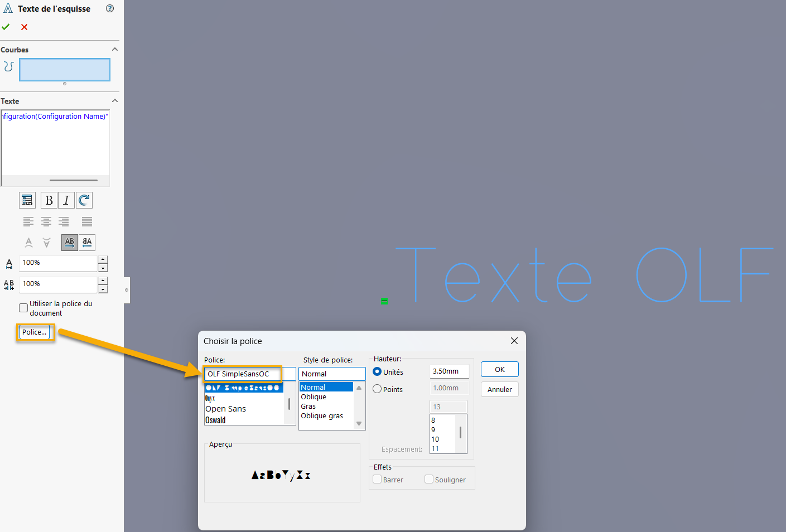Click the Police... font button
This screenshot has width=786, height=532.
pyautogui.click(x=35, y=332)
